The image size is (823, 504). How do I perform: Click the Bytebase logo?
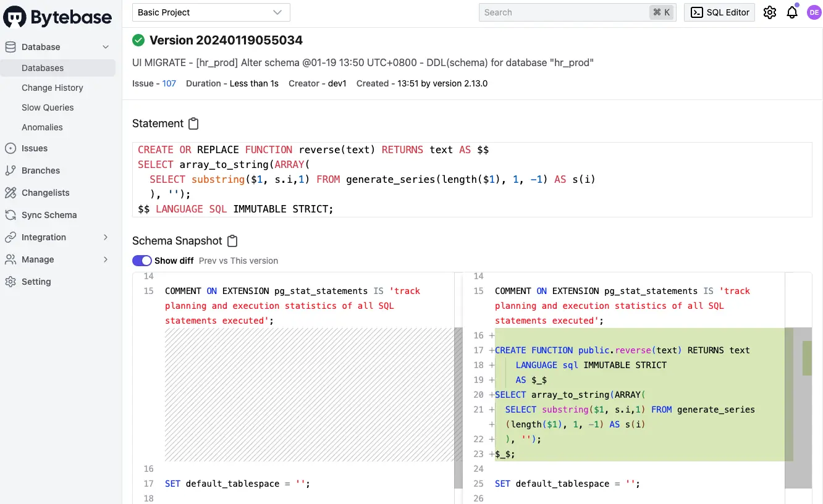(58, 17)
